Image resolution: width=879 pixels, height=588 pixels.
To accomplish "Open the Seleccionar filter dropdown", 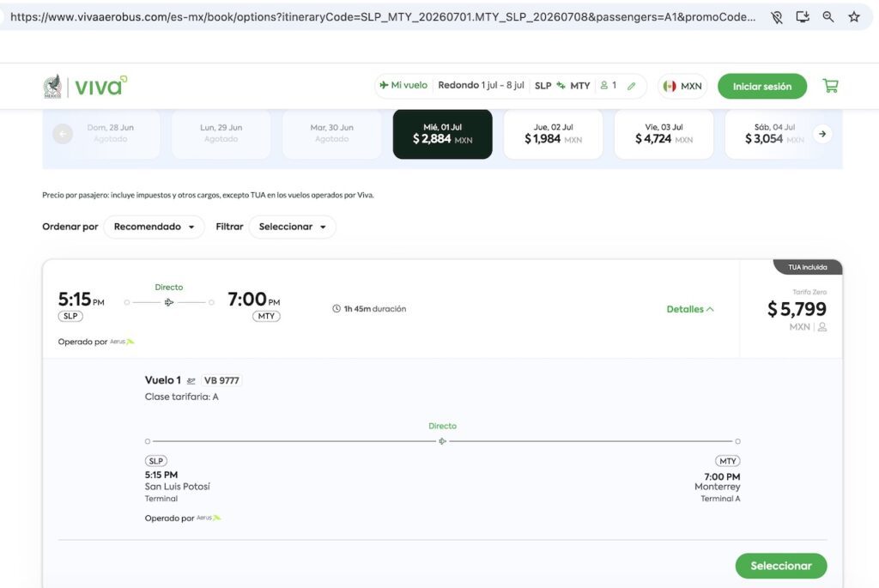I will [292, 227].
